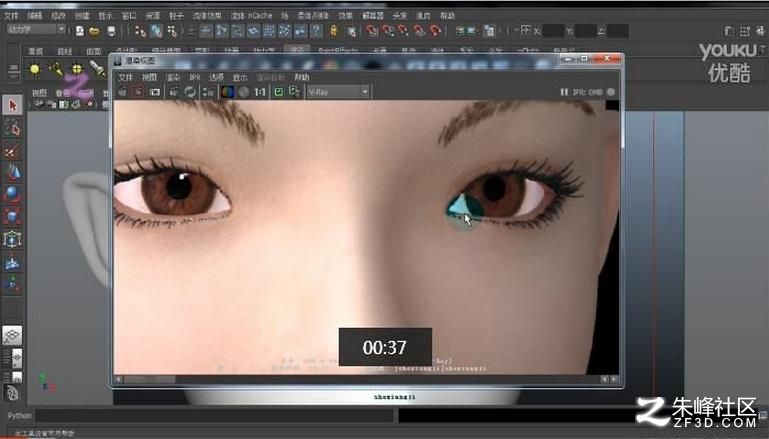Toggle Python script language label
The height and width of the screenshot is (439, 769).
tap(20, 416)
